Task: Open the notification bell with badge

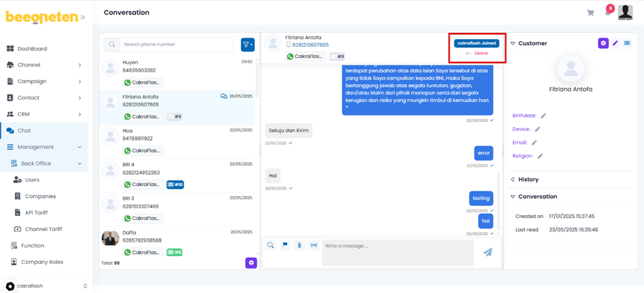Action: pyautogui.click(x=608, y=12)
